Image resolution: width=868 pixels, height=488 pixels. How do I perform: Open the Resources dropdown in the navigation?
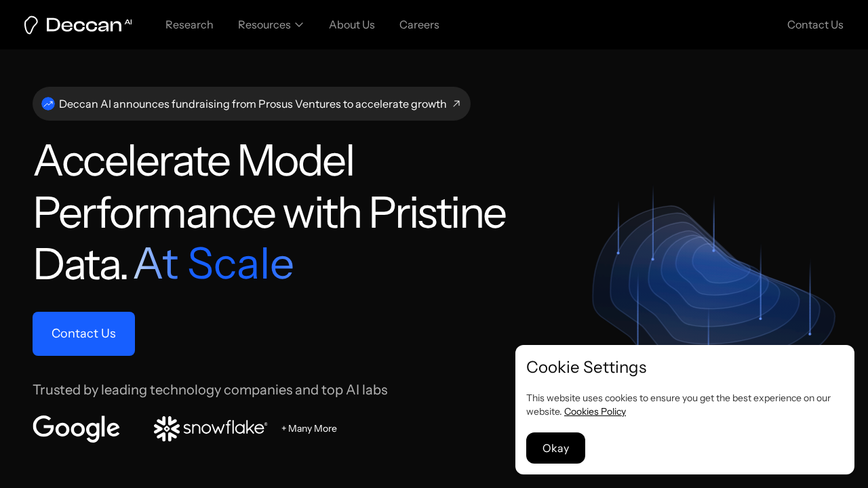tap(264, 25)
